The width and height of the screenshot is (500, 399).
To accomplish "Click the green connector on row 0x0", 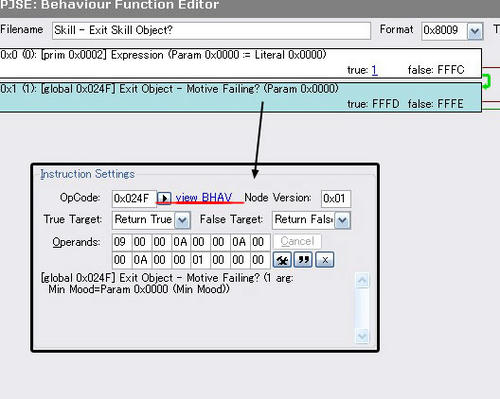I will pos(487,81).
